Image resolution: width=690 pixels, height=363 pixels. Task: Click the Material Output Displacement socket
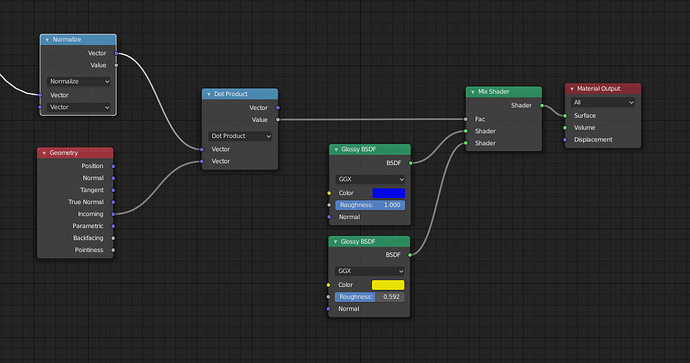click(x=565, y=140)
